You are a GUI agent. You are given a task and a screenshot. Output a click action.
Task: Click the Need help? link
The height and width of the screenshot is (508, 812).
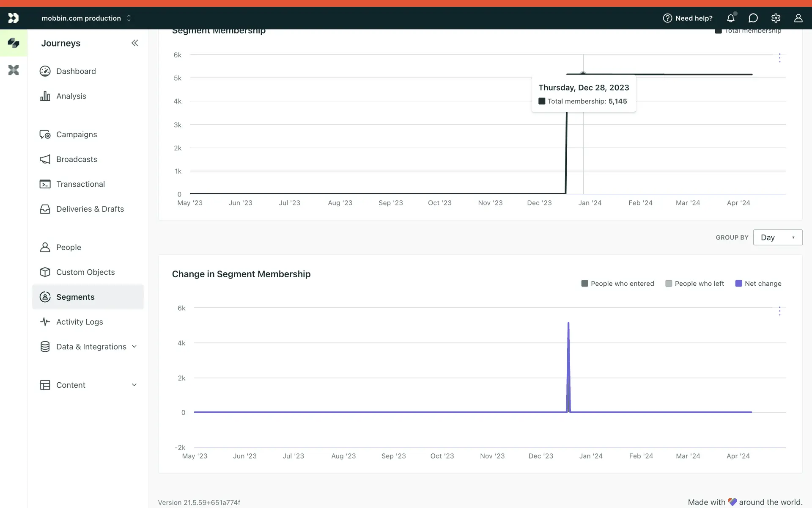click(688, 18)
